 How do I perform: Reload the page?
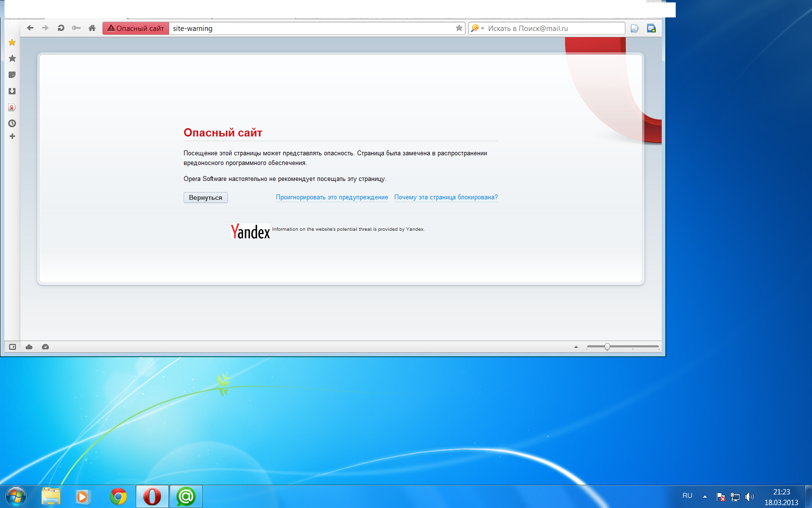[x=61, y=28]
